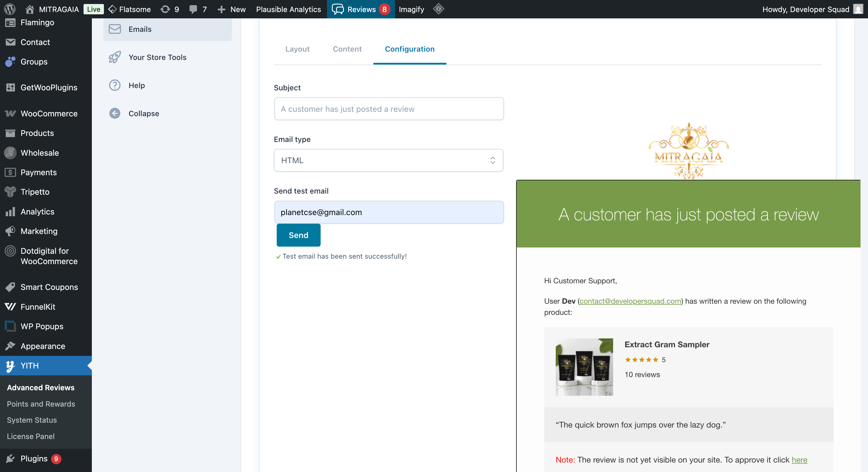Click the Send test email button

[299, 235]
